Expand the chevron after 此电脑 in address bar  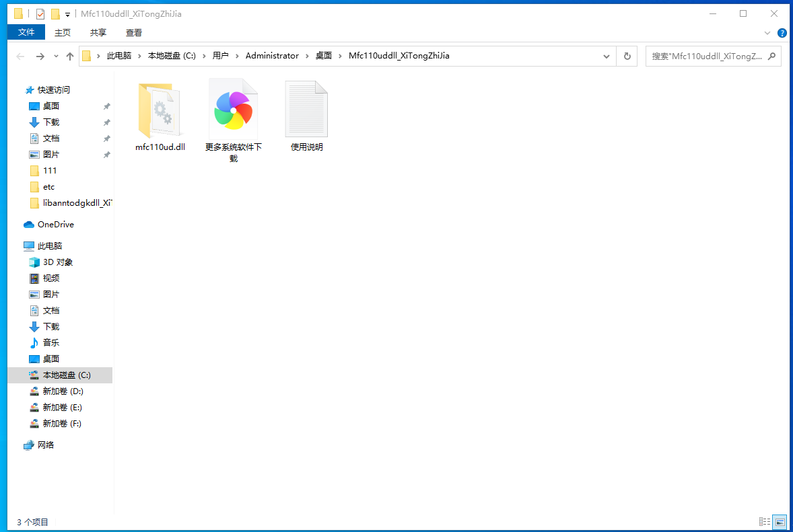tap(139, 56)
